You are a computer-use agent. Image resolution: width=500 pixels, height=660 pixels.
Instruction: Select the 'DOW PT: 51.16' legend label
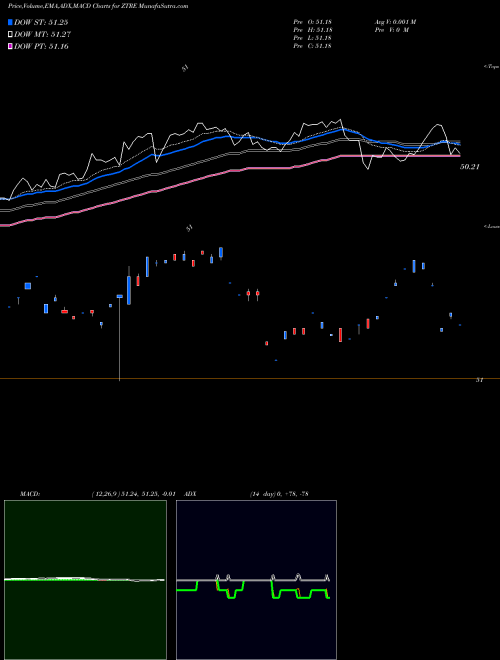click(x=41, y=46)
